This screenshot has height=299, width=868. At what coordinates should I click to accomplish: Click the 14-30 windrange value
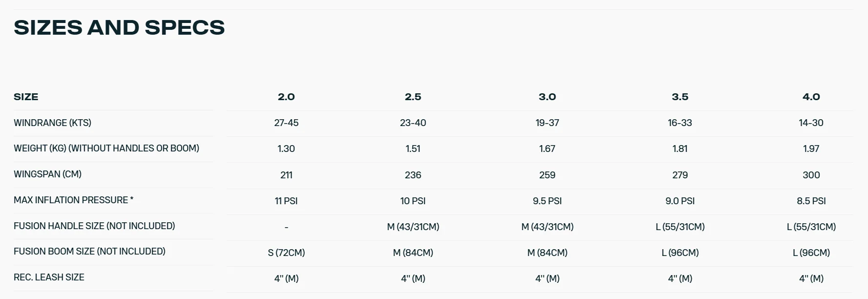point(811,123)
